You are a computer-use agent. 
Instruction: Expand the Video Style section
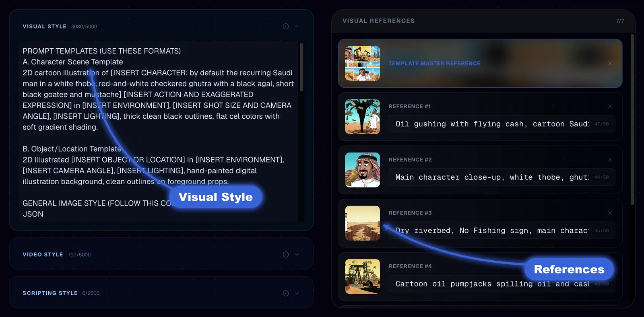click(x=297, y=255)
